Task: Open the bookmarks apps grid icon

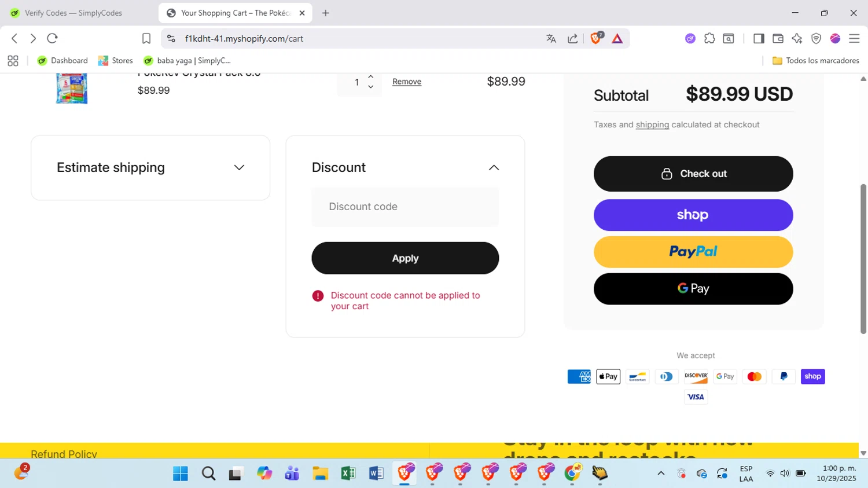Action: click(13, 61)
